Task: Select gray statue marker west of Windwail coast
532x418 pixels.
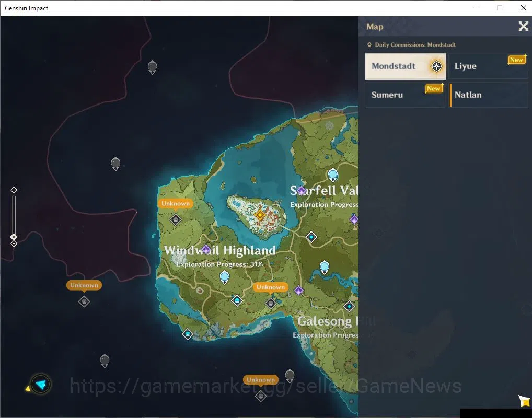Action: [115, 164]
